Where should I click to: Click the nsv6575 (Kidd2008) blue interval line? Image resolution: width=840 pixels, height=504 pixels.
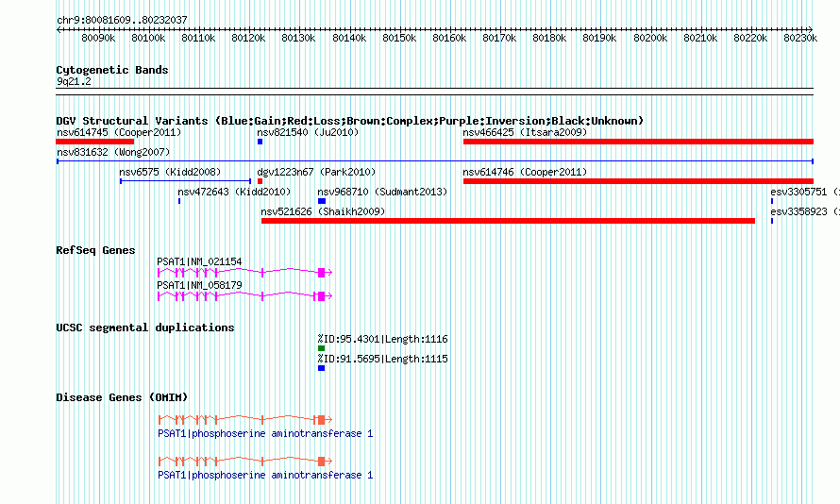point(185,181)
